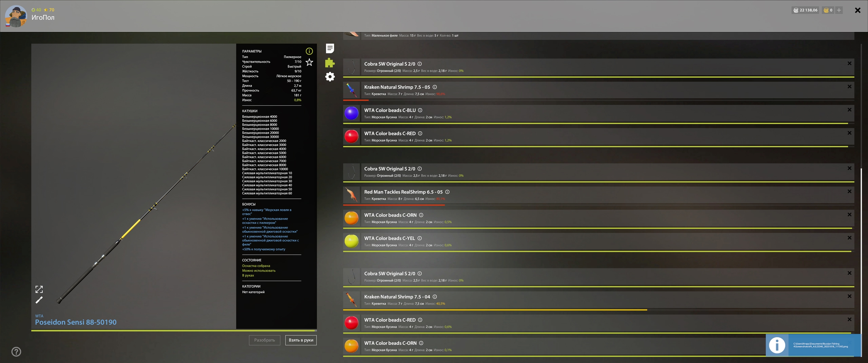Viewport: 868px width, 363px height.
Task: Expand the rod preview to fullscreen
Action: coord(39,289)
